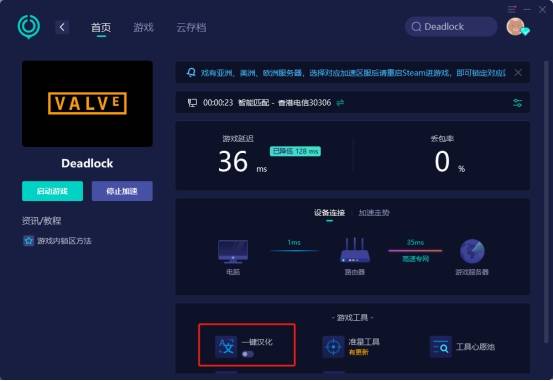Click the Valve Deadlock game thumbnail

pyautogui.click(x=87, y=104)
